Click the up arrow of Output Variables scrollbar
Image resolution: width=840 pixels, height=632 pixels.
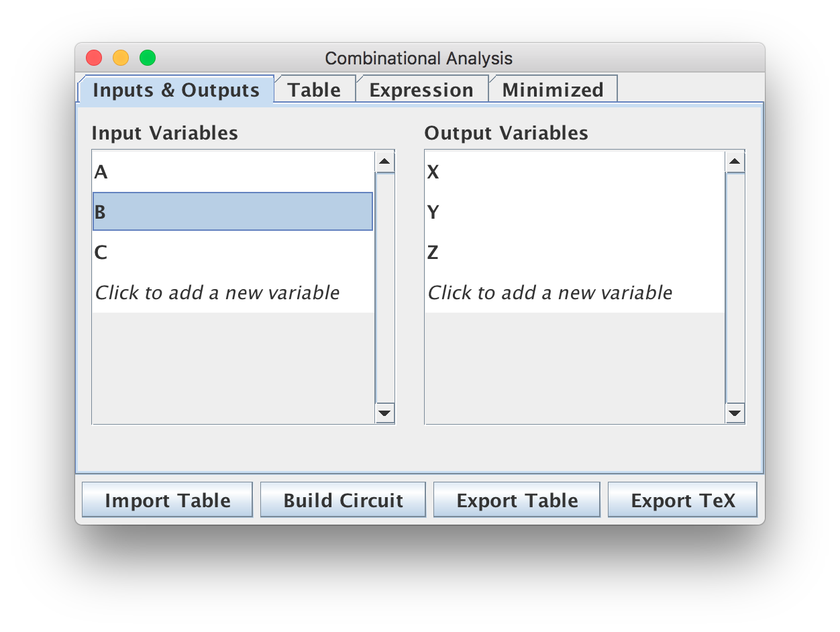735,162
